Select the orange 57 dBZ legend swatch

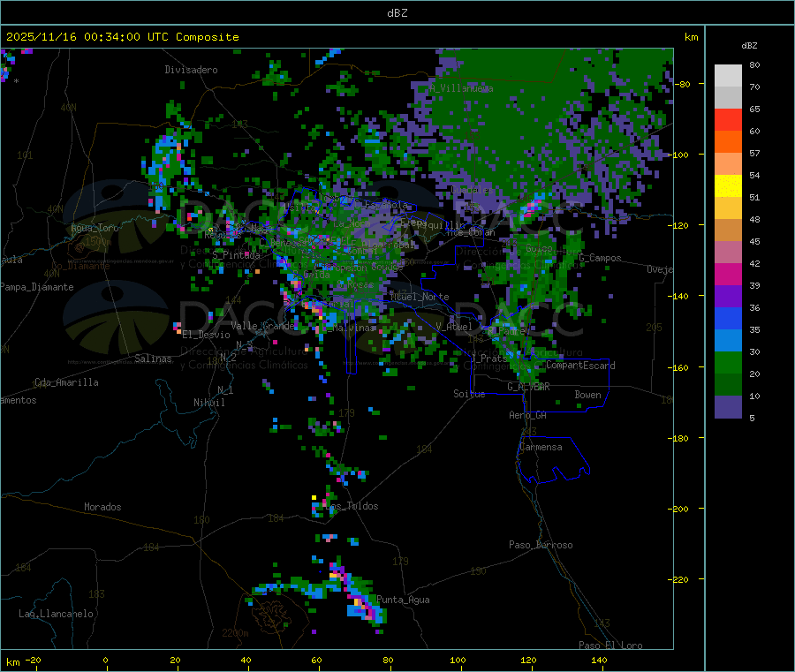(x=728, y=142)
